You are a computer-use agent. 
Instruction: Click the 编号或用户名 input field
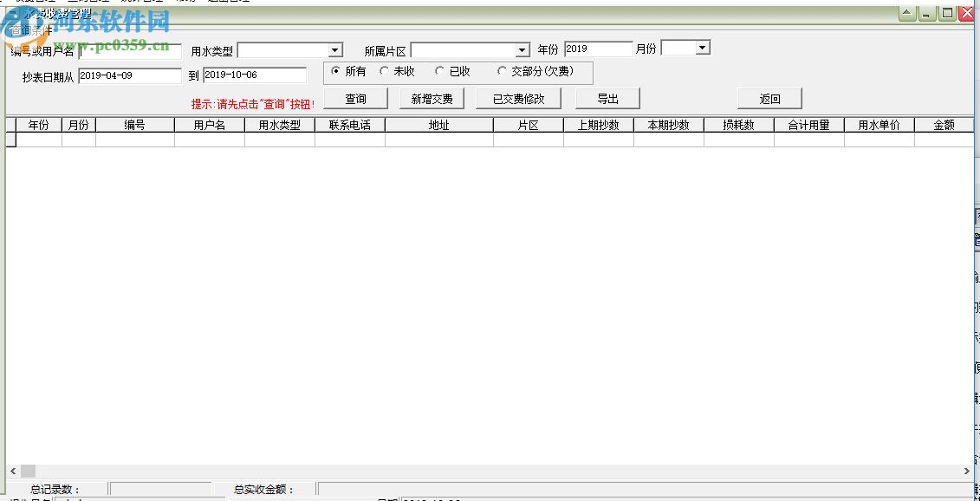point(130,50)
